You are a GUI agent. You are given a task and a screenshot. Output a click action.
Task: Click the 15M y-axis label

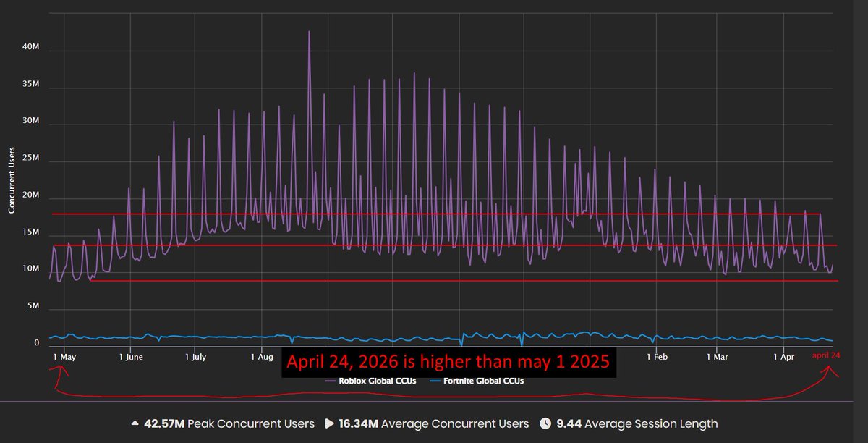31,232
